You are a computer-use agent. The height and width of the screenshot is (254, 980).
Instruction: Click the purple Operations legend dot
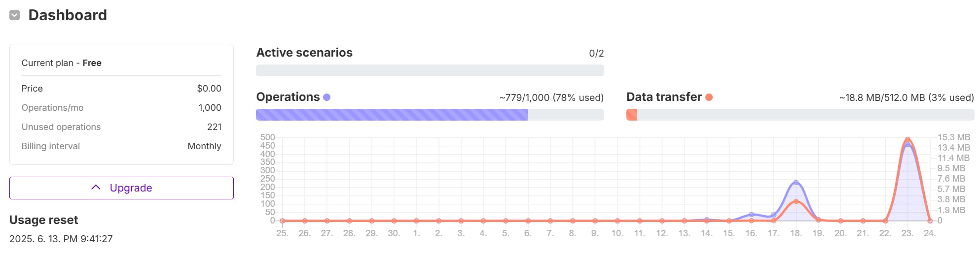327,97
